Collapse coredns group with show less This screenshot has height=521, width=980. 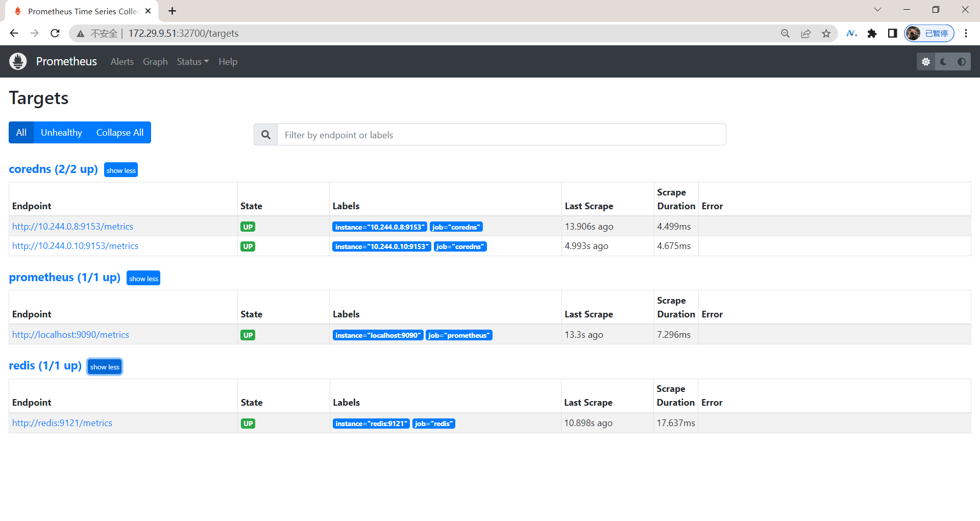[121, 170]
